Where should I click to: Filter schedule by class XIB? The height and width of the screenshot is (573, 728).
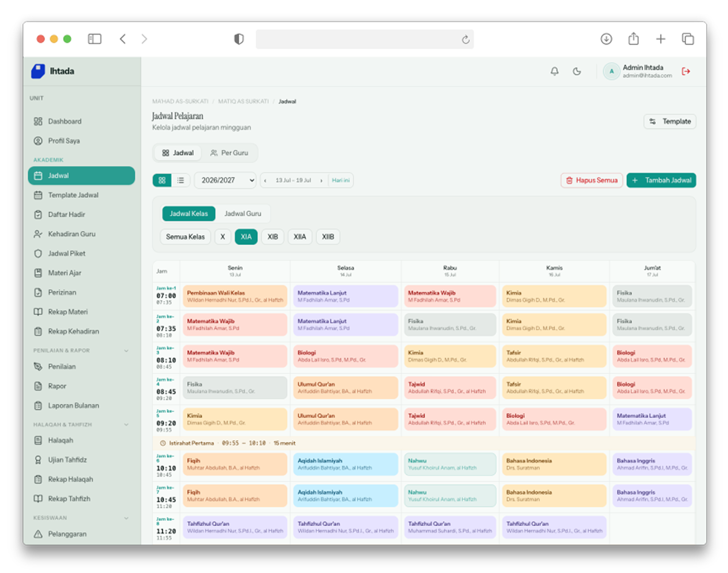[273, 237]
